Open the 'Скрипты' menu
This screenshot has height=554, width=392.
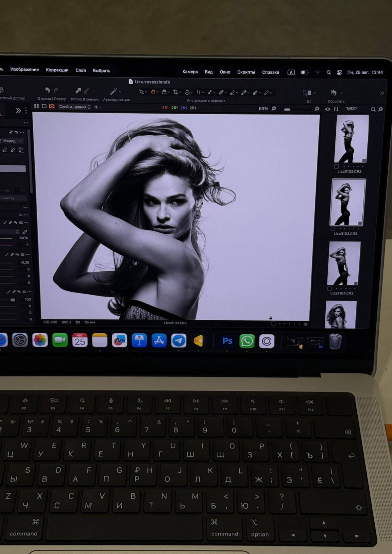[x=246, y=72]
